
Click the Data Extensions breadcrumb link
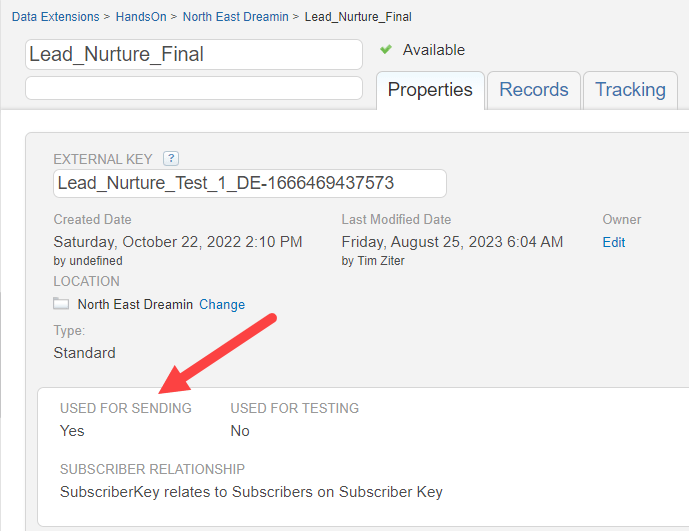(55, 17)
